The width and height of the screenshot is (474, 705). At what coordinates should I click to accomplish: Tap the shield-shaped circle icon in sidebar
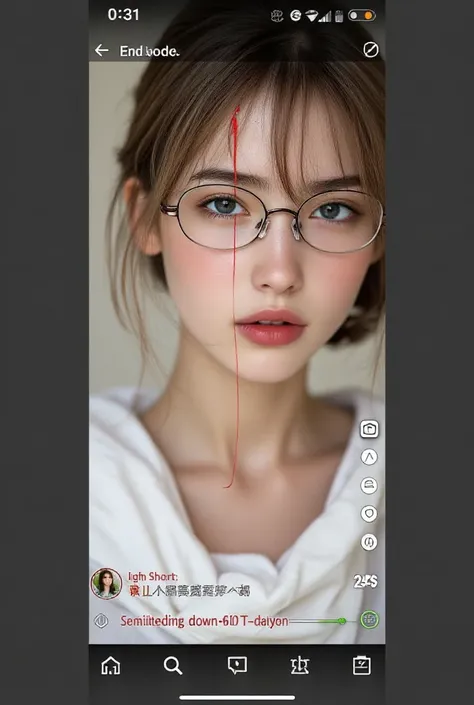click(369, 513)
